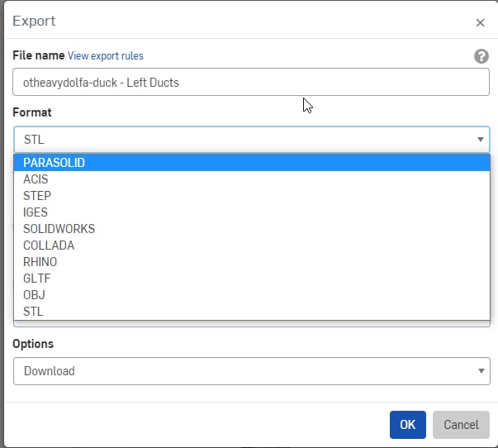The image size is (498, 448).
Task: Select GLTF format option
Action: coord(252,279)
